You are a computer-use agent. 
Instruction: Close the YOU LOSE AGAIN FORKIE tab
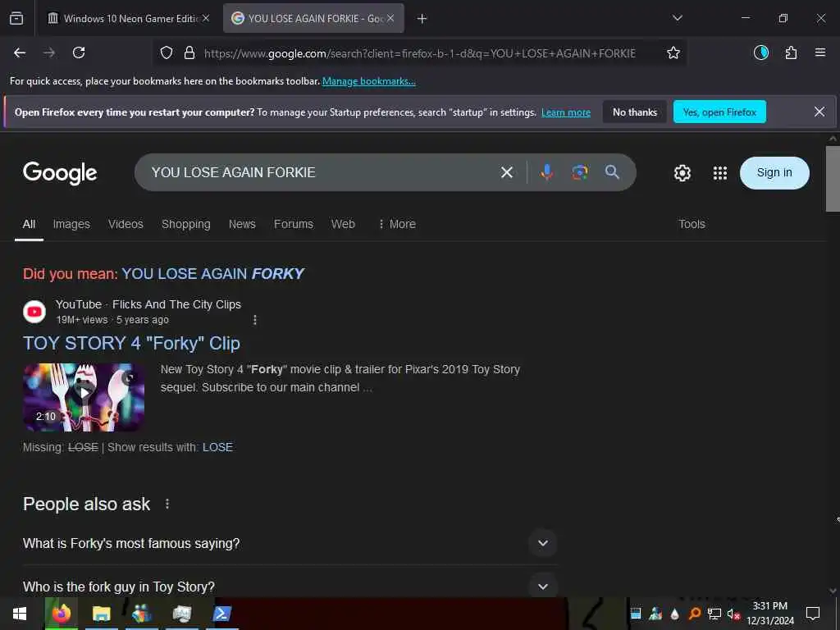point(390,18)
